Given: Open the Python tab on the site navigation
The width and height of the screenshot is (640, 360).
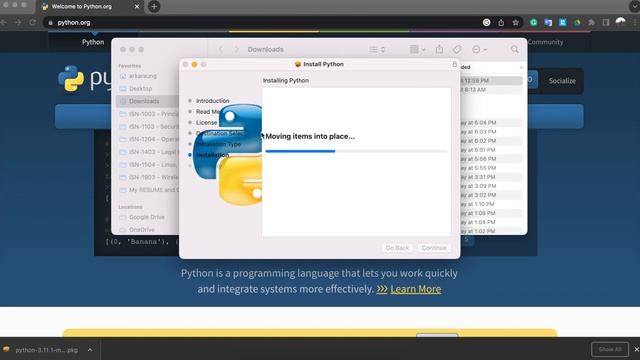Looking at the screenshot, I should tap(93, 42).
